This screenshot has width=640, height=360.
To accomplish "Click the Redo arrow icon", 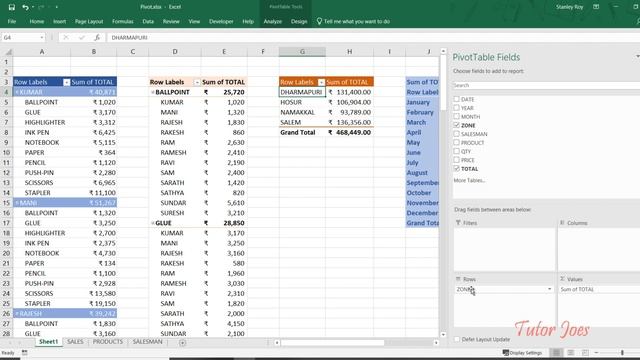I will (41, 7).
